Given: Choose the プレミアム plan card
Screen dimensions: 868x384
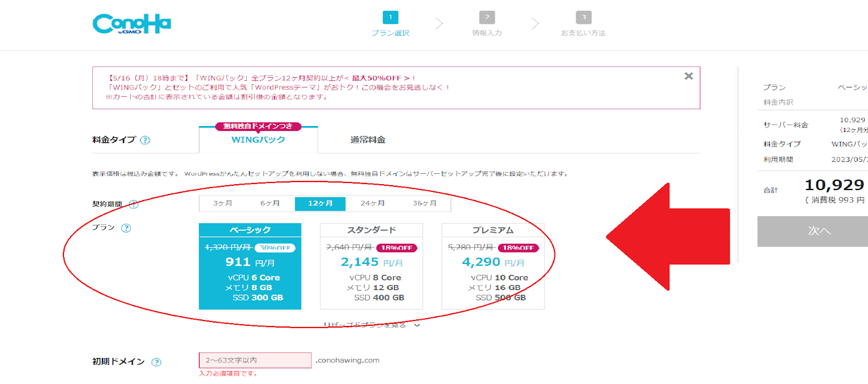Looking at the screenshot, I should pyautogui.click(x=493, y=266).
